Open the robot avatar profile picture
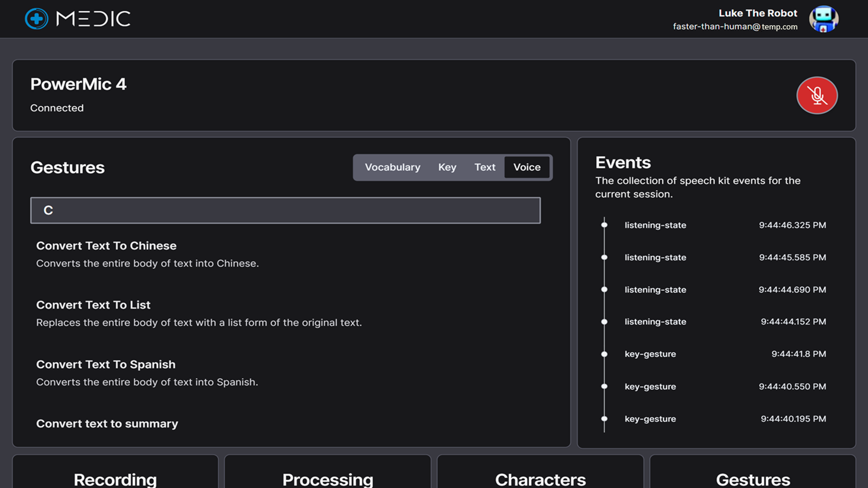868x488 pixels. click(x=823, y=19)
